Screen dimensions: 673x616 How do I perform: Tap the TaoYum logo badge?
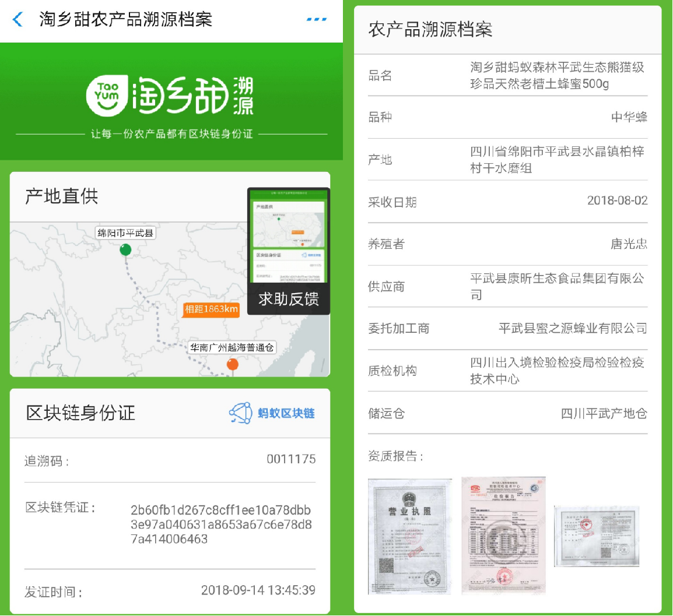(x=107, y=95)
